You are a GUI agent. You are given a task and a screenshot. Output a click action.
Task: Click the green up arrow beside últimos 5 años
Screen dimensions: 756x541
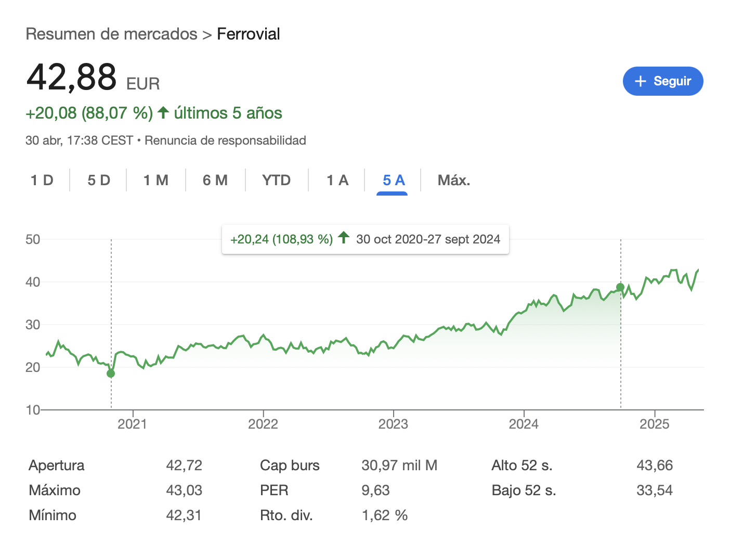coord(163,112)
